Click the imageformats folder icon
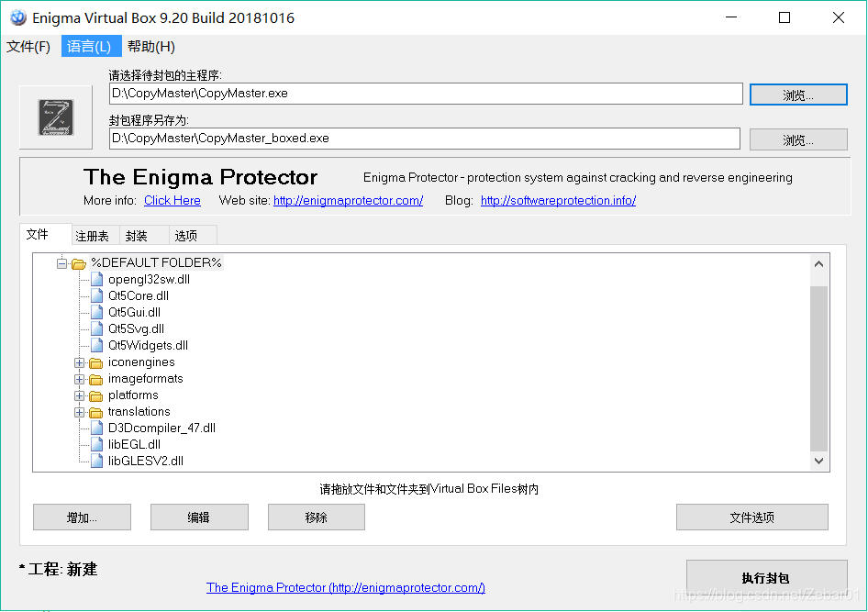The image size is (868, 612). click(x=95, y=380)
